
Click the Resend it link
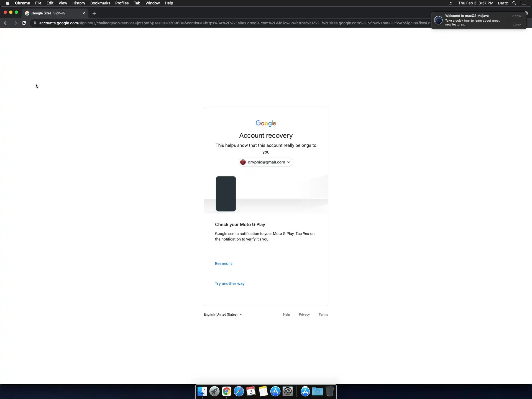coord(223,264)
